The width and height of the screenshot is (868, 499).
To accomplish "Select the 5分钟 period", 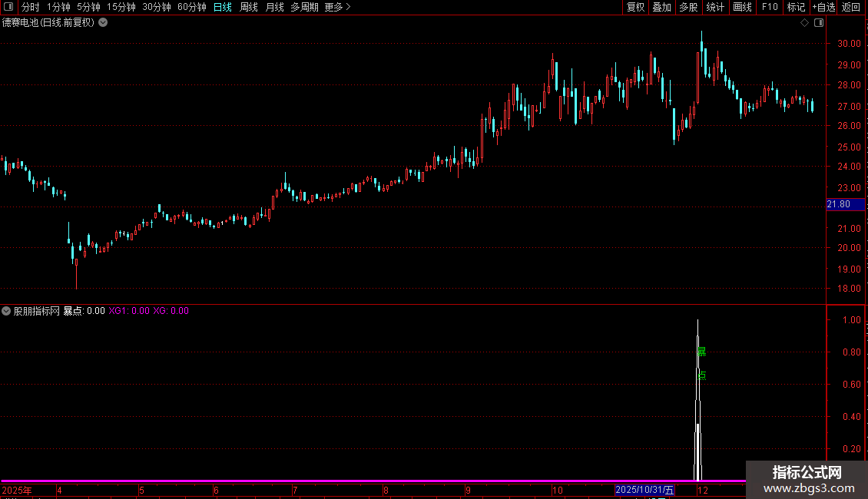I will point(88,7).
